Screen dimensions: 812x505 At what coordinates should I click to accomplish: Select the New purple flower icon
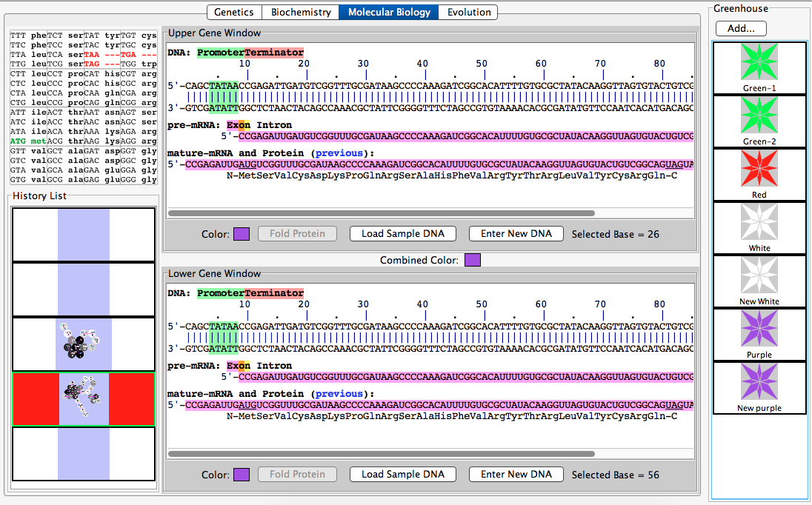759,382
